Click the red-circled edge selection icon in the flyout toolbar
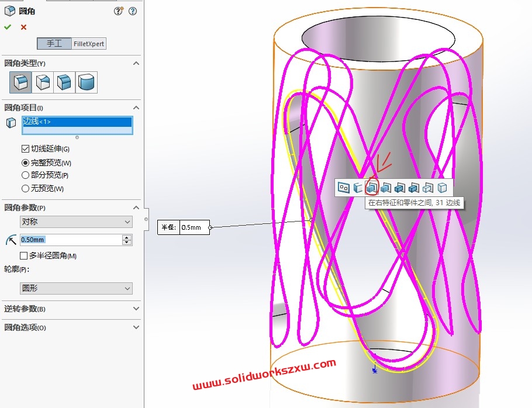 pos(371,188)
